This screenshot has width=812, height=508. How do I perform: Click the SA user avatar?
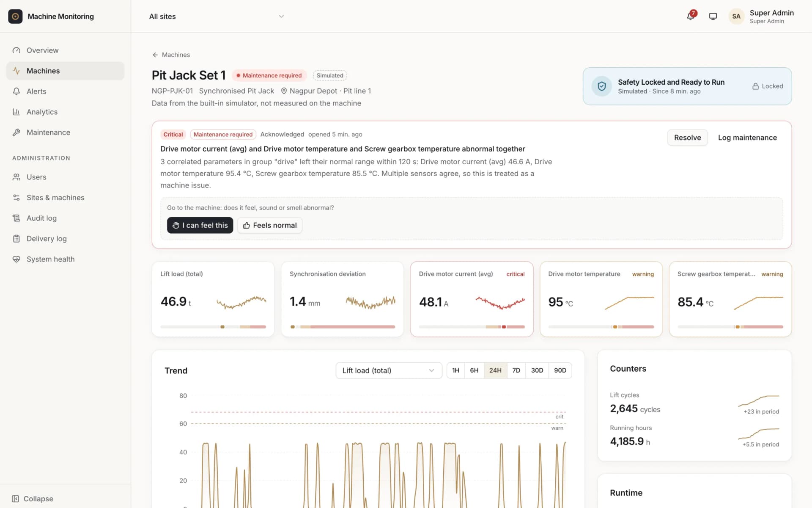pyautogui.click(x=736, y=16)
